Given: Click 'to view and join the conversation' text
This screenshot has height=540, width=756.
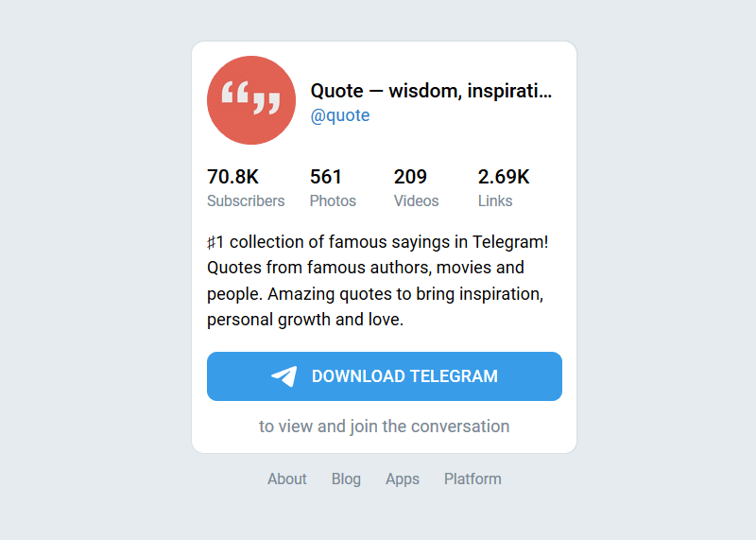Looking at the screenshot, I should click(x=385, y=427).
